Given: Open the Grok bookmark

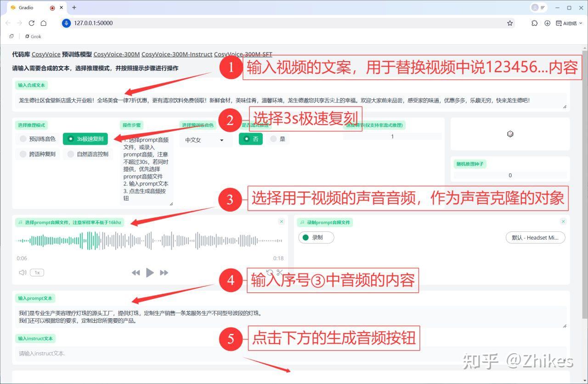Looking at the screenshot, I should 33,36.
